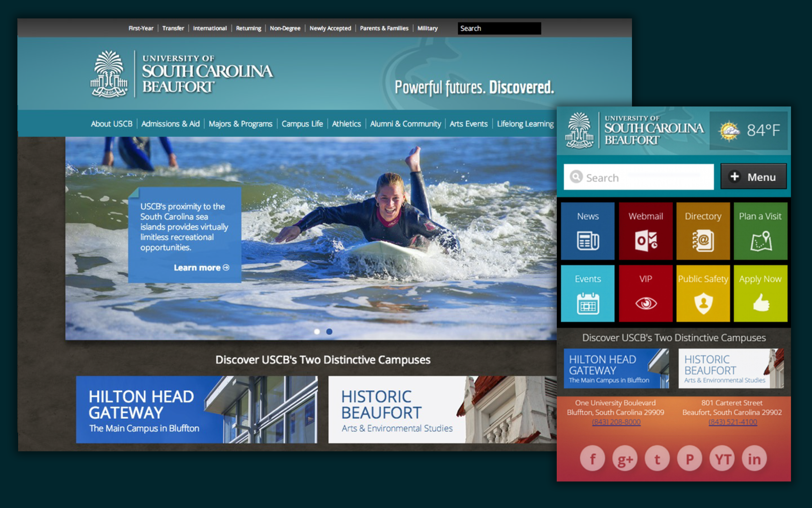Open the Webmail tile icon
812x508 pixels.
pos(646,240)
